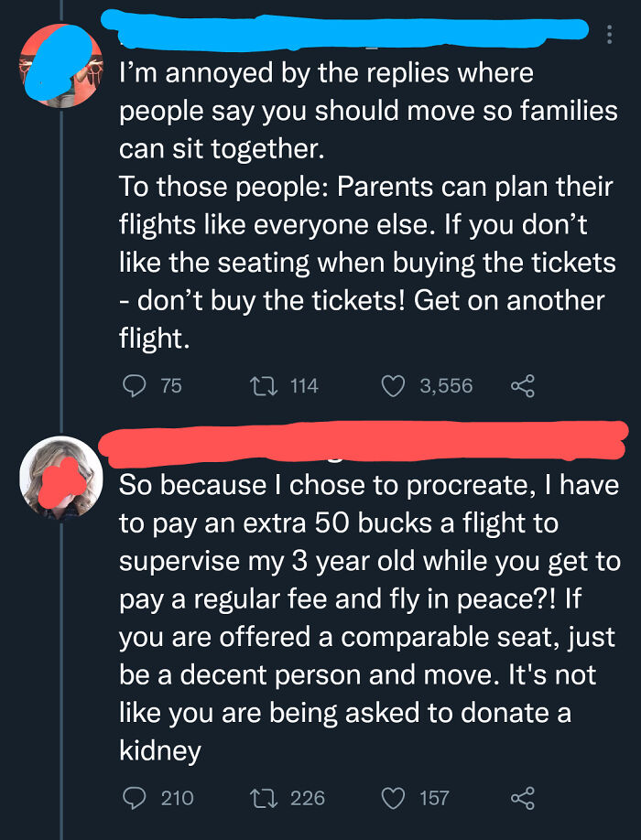This screenshot has height=840, width=641.
Task: Reply to the tweet about donating a kidney
Action: pyautogui.click(x=134, y=798)
